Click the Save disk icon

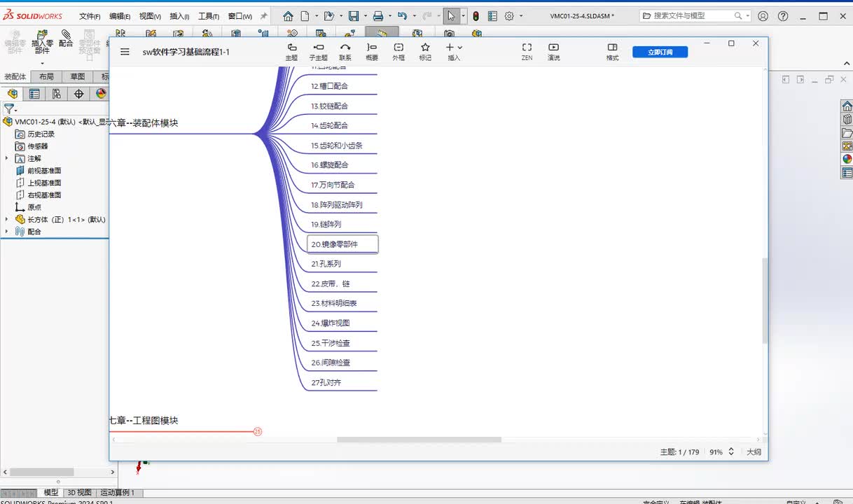click(x=354, y=16)
